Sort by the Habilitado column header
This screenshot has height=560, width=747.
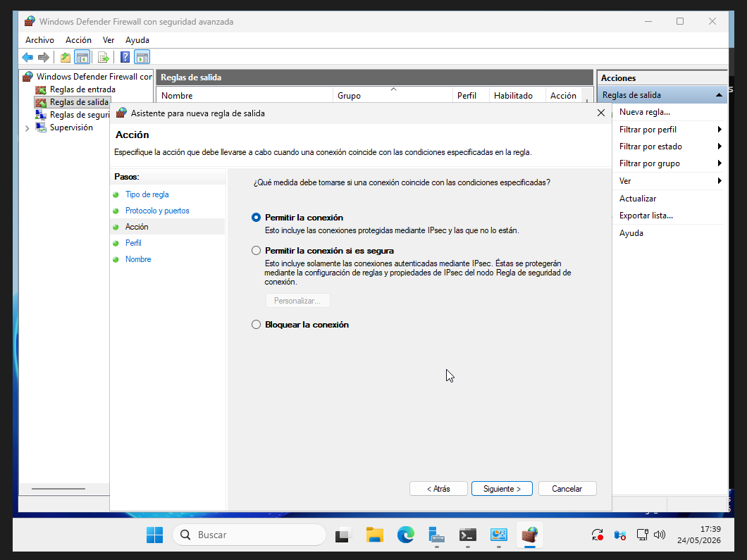(x=517, y=96)
